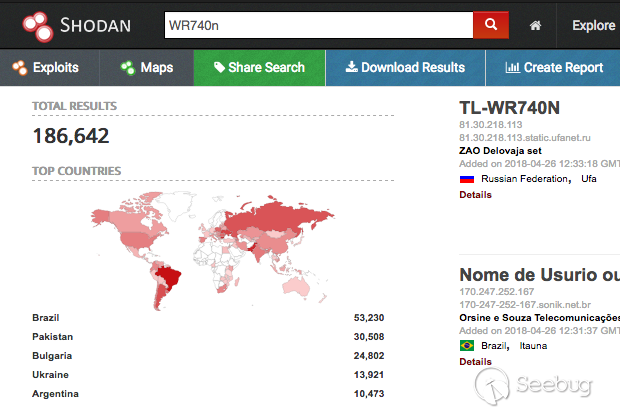Click the Ukraine count 13,921
The height and width of the screenshot is (413, 620).
coord(369,375)
